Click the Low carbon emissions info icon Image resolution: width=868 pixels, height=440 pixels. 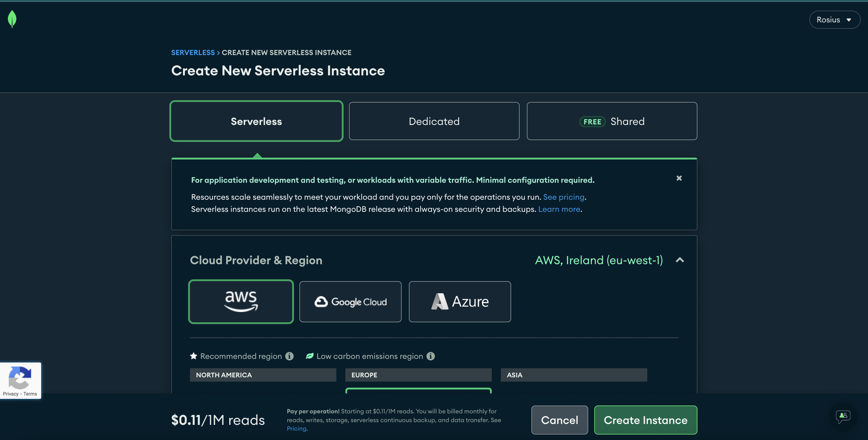point(431,356)
